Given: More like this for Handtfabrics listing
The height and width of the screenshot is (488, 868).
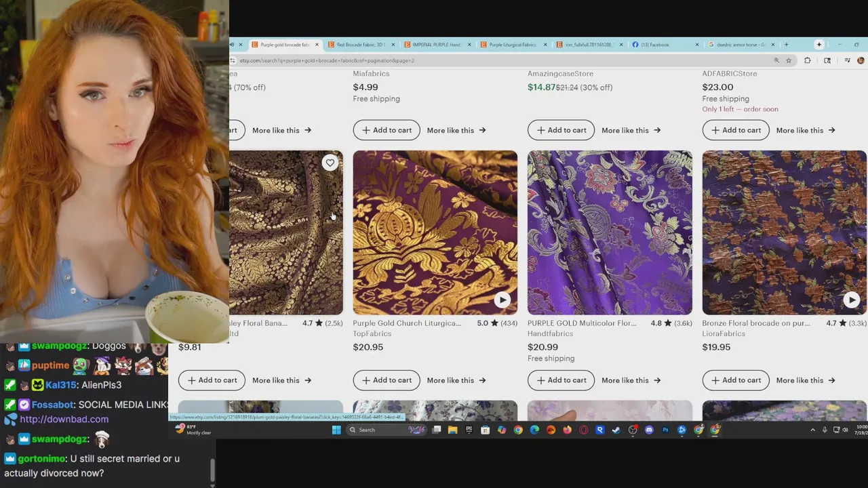Looking at the screenshot, I should [631, 380].
